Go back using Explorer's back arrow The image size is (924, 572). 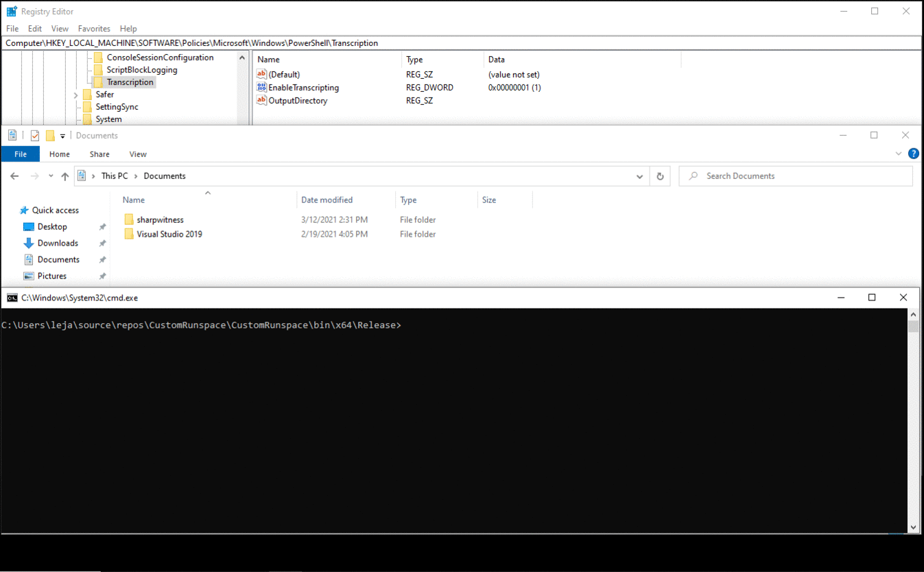click(14, 176)
